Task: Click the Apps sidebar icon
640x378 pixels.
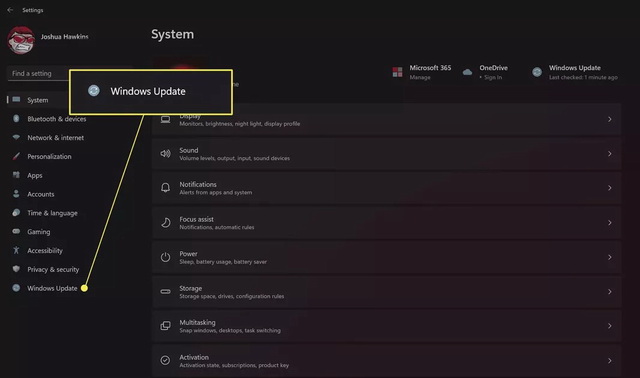Action: [x=16, y=175]
